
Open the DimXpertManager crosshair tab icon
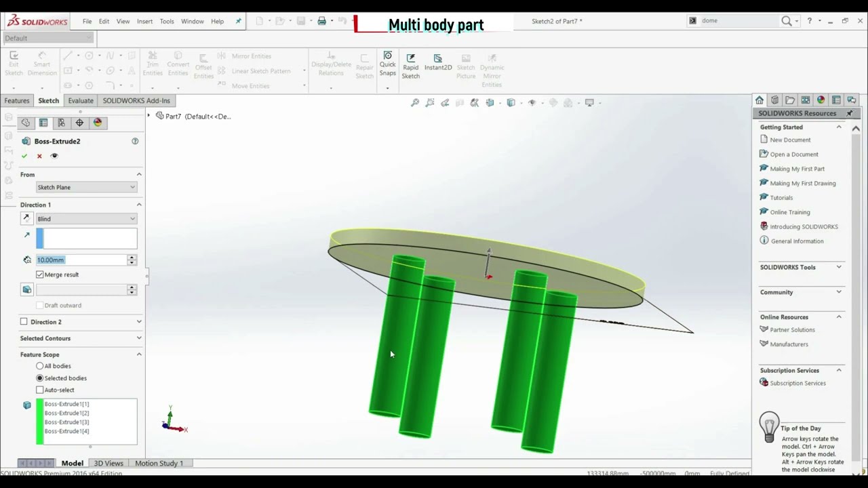tap(79, 123)
